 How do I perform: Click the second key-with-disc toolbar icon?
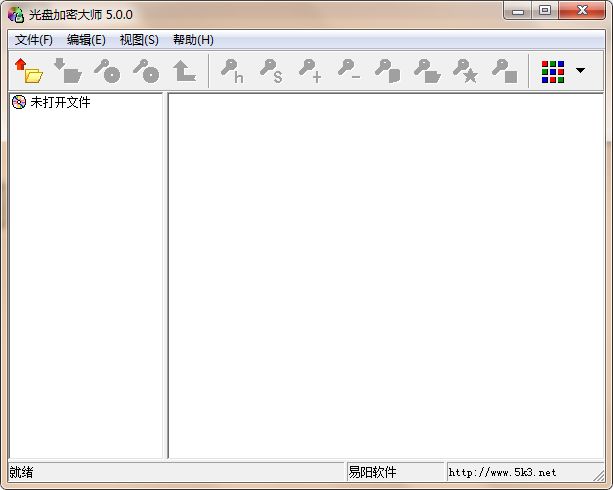pos(146,71)
